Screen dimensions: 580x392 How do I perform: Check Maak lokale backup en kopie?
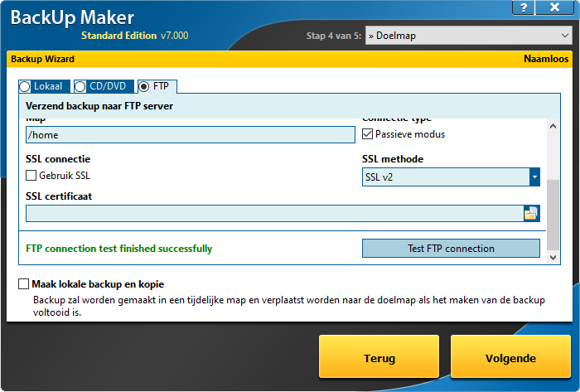[24, 284]
